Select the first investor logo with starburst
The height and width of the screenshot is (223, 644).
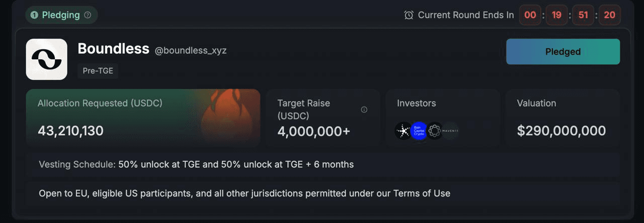click(404, 131)
